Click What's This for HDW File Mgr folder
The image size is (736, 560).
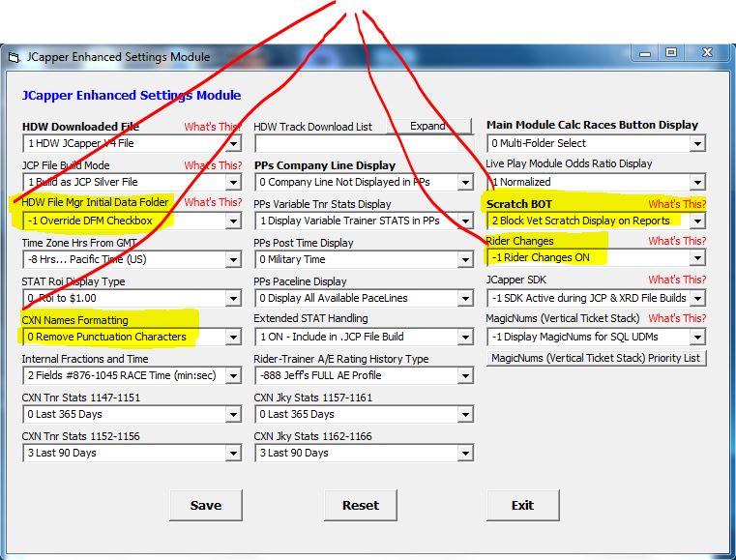[x=213, y=202]
